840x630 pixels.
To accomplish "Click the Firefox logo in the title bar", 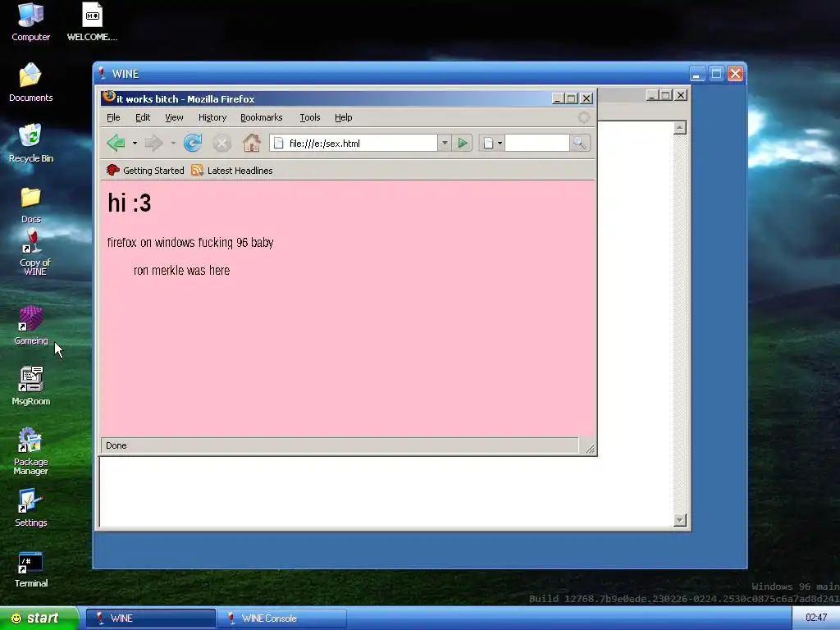I will click(109, 97).
